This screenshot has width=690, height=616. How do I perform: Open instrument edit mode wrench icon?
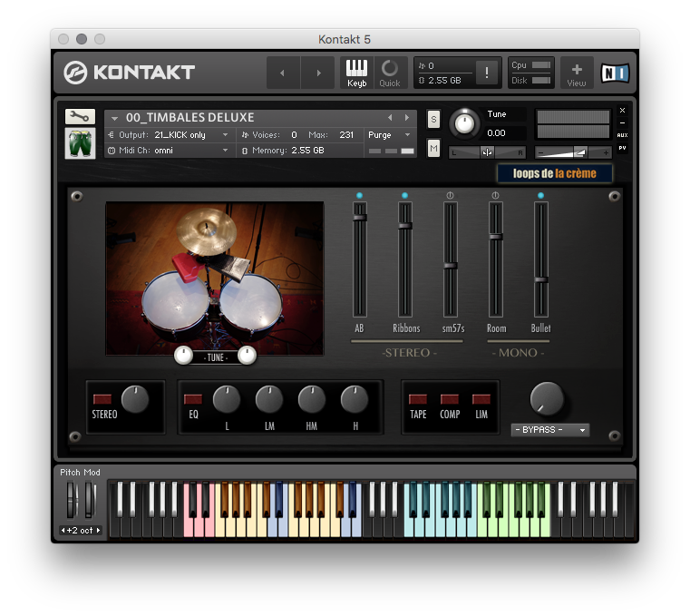pyautogui.click(x=80, y=117)
